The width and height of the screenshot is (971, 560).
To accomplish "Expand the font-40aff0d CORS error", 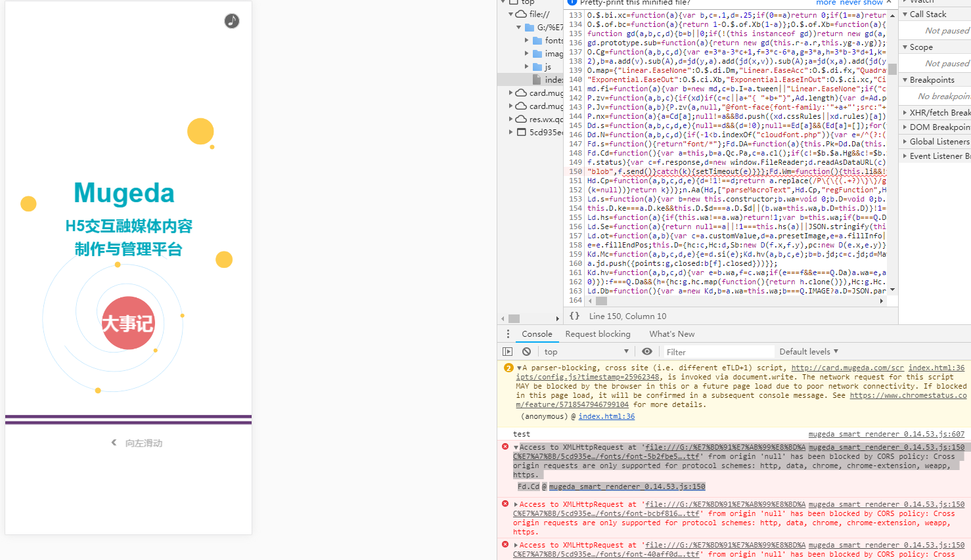I will point(516,545).
